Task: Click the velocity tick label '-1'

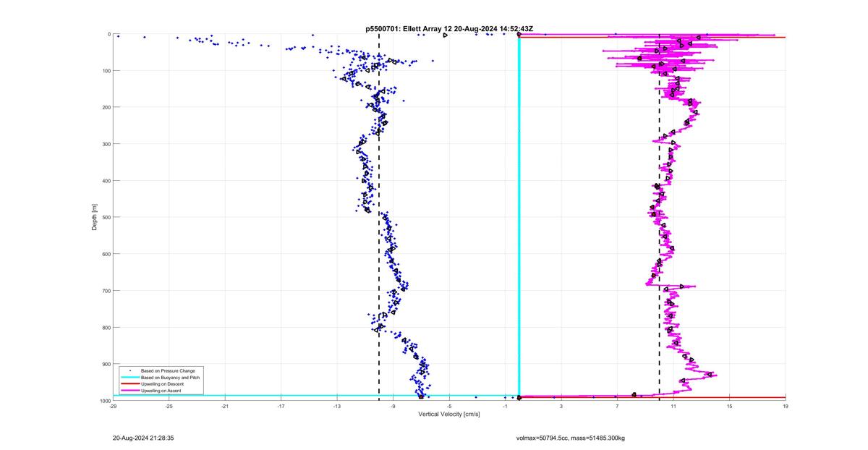Action: [x=505, y=407]
